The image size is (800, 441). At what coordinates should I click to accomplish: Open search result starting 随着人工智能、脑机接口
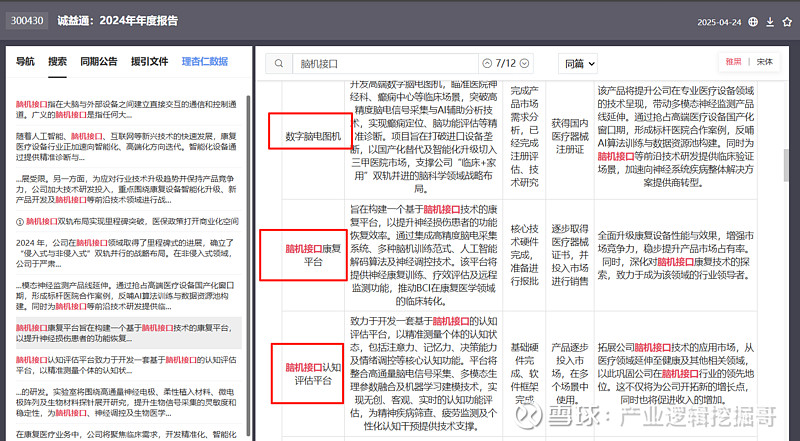(x=127, y=146)
